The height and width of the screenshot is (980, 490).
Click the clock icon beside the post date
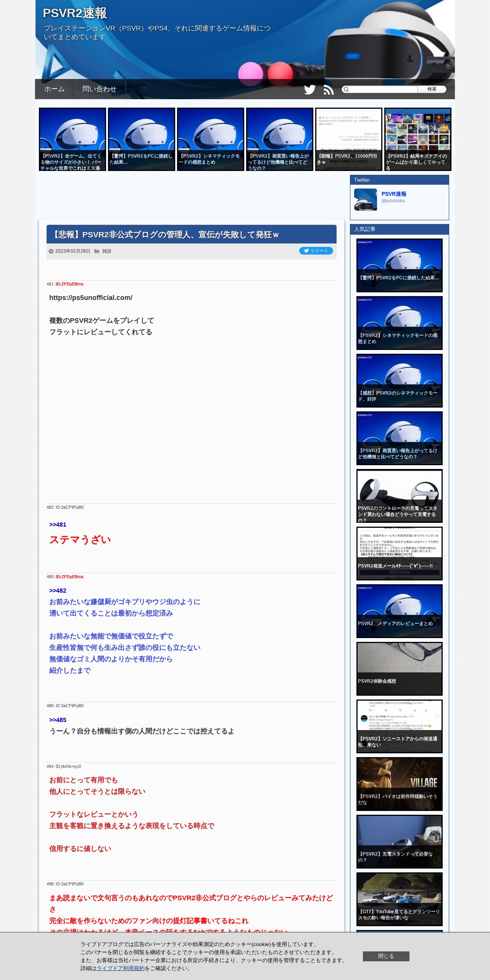coord(51,251)
